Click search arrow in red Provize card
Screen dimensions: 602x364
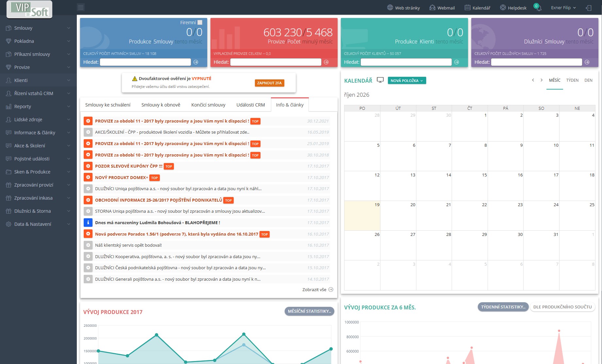[x=326, y=62]
